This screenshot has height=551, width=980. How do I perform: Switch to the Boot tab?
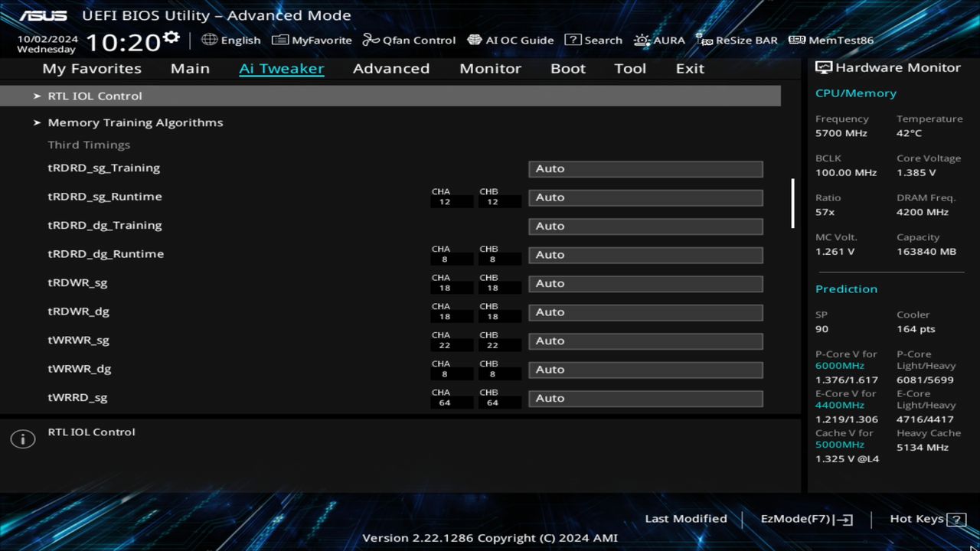click(x=567, y=68)
